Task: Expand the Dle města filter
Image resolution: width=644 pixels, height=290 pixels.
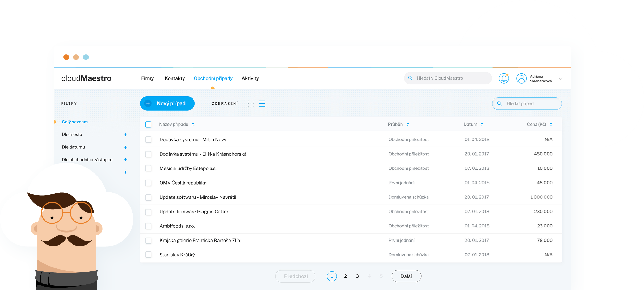Action: [125, 135]
